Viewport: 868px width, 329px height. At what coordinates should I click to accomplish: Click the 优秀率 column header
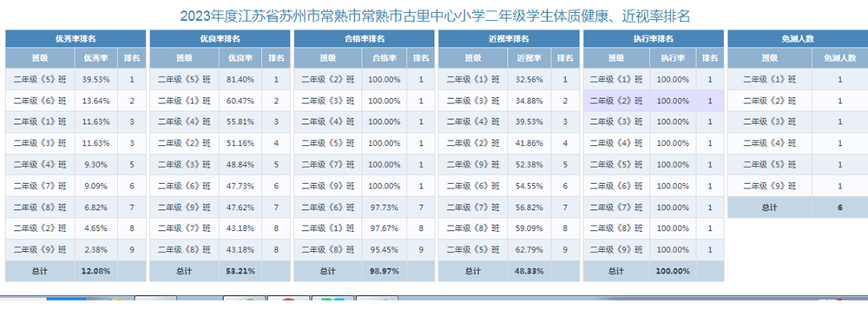click(x=95, y=57)
